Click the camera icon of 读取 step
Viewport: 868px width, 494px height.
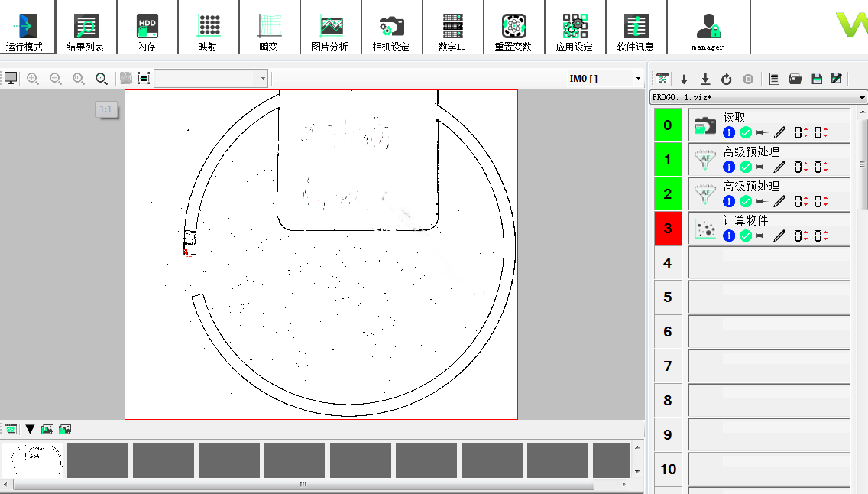tap(705, 125)
